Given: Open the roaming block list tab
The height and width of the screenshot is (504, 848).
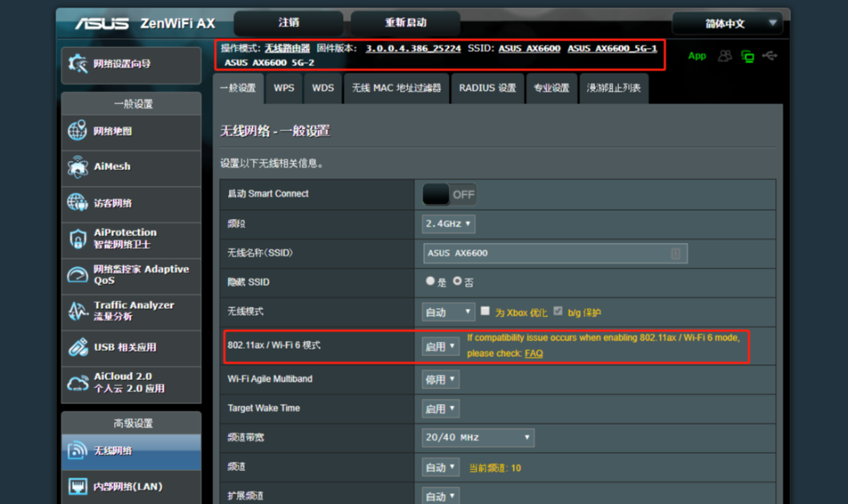Looking at the screenshot, I should (614, 88).
